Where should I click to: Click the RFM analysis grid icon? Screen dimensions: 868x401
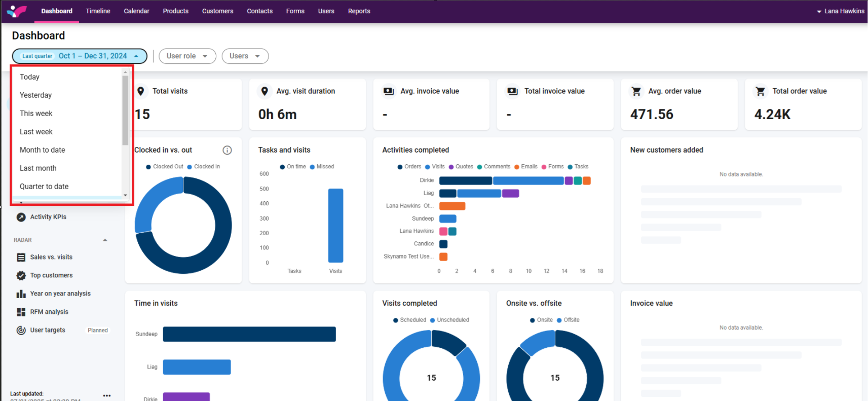click(21, 312)
